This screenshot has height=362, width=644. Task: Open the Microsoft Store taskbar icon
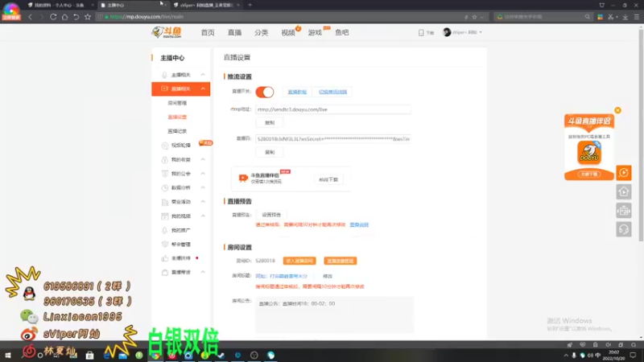click(x=89, y=356)
